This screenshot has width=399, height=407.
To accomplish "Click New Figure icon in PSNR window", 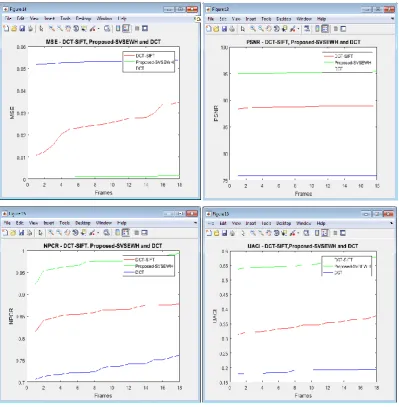I will 209,29.
